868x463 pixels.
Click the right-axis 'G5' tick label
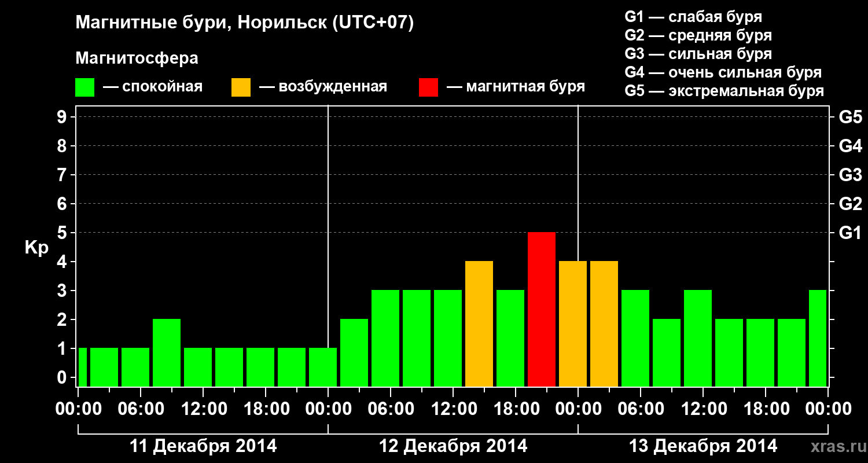[x=850, y=117]
